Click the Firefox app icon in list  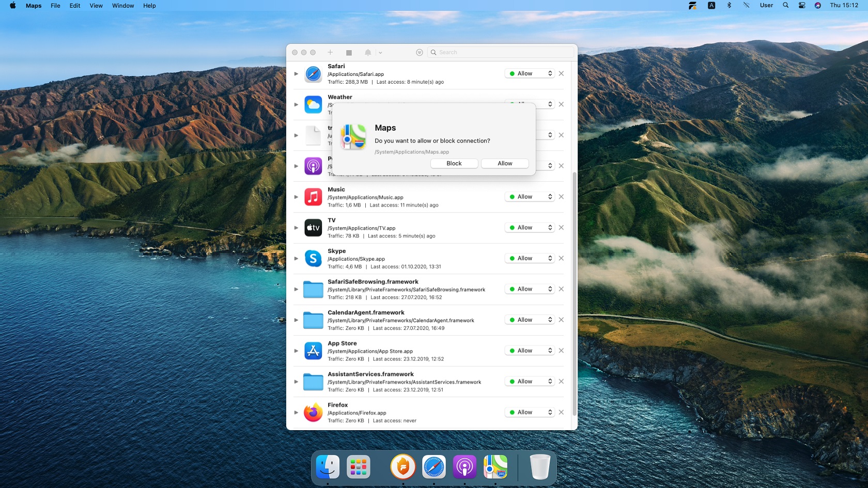[x=313, y=413]
